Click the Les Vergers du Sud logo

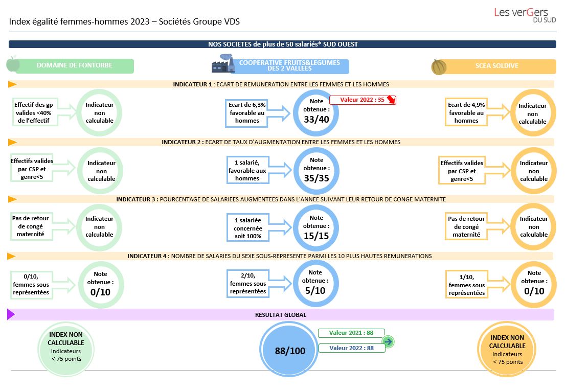coord(525,15)
